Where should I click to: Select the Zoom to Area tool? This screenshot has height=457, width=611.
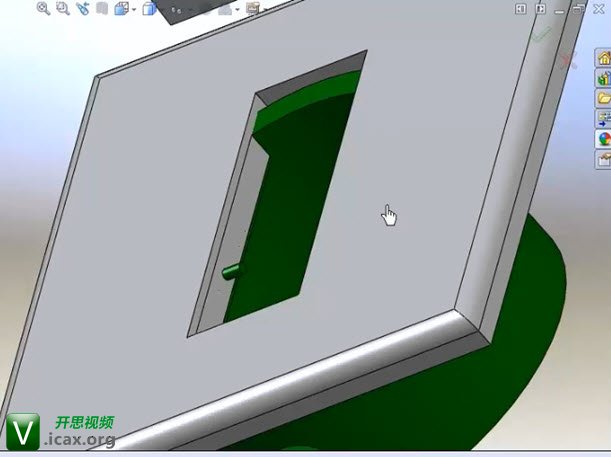click(62, 8)
